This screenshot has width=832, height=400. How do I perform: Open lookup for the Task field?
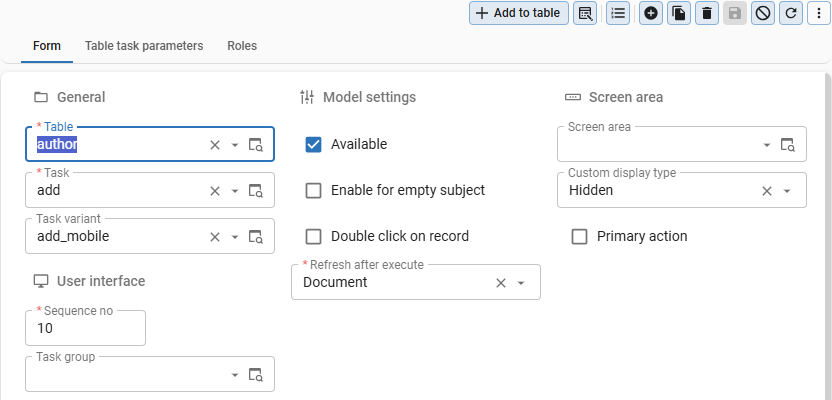coord(256,191)
